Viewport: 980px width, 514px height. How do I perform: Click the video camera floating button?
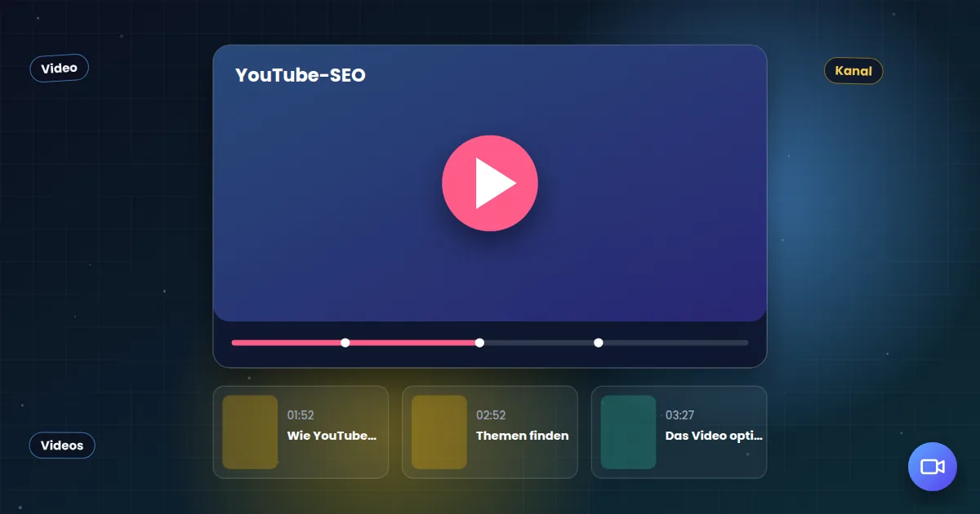933,467
